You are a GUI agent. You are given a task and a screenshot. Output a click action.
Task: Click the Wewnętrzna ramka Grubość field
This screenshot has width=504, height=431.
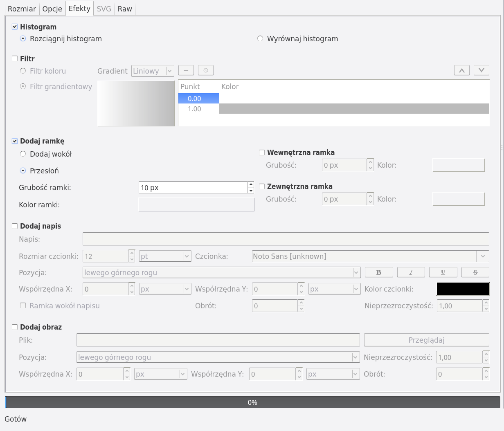(x=344, y=165)
